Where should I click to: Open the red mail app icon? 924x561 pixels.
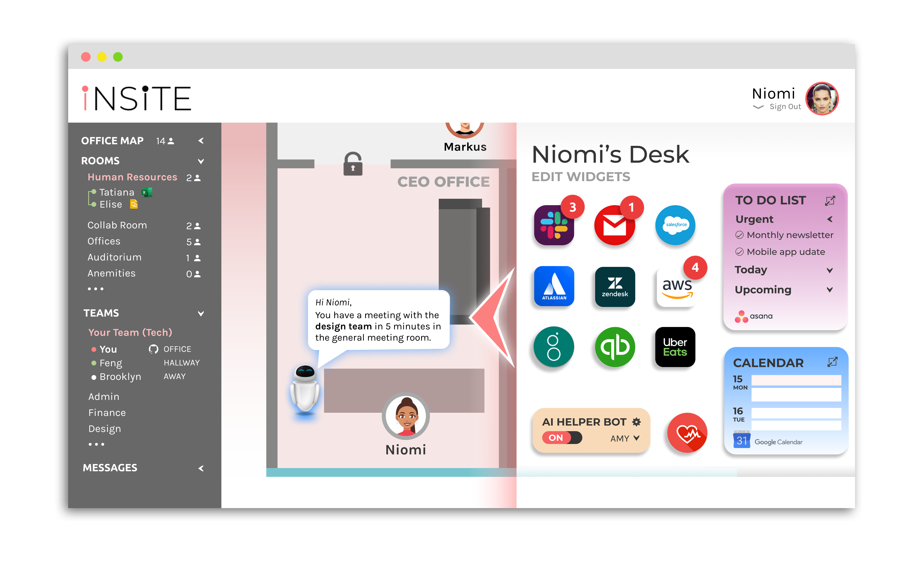614,225
